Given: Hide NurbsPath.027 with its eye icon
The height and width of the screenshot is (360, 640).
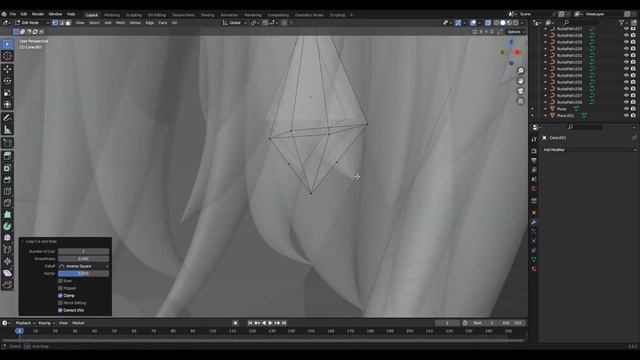Looking at the screenshot, I should tap(626, 29).
